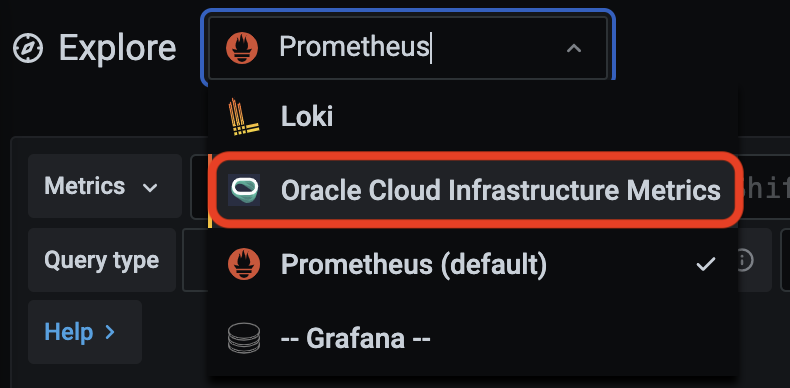The height and width of the screenshot is (388, 790).
Task: Choose Oracle Cloud Infrastructure Metrics option
Action: [473, 190]
